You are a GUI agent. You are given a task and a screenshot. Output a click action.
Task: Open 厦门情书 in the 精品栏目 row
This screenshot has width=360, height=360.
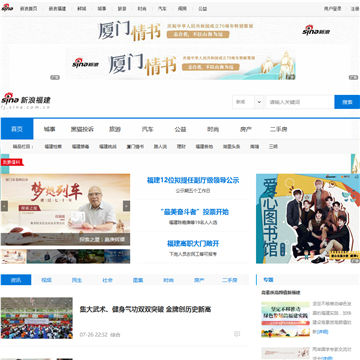click(x=135, y=146)
